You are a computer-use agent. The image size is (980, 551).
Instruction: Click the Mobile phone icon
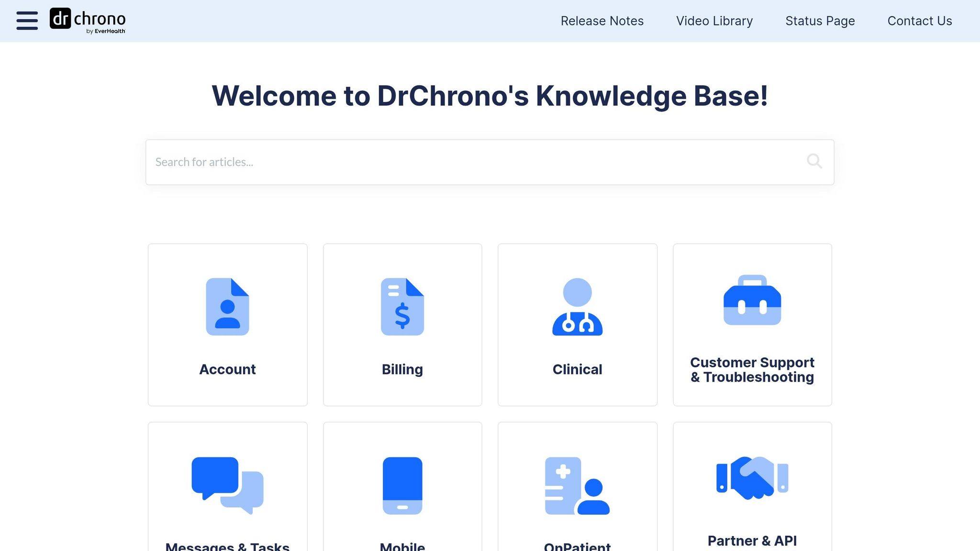pyautogui.click(x=402, y=485)
